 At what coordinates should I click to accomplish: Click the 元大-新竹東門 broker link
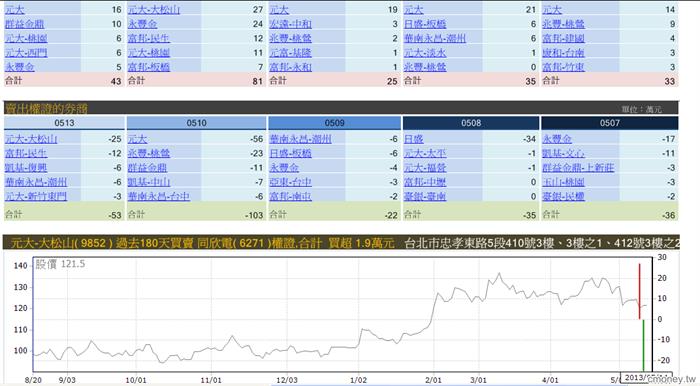coord(36,196)
